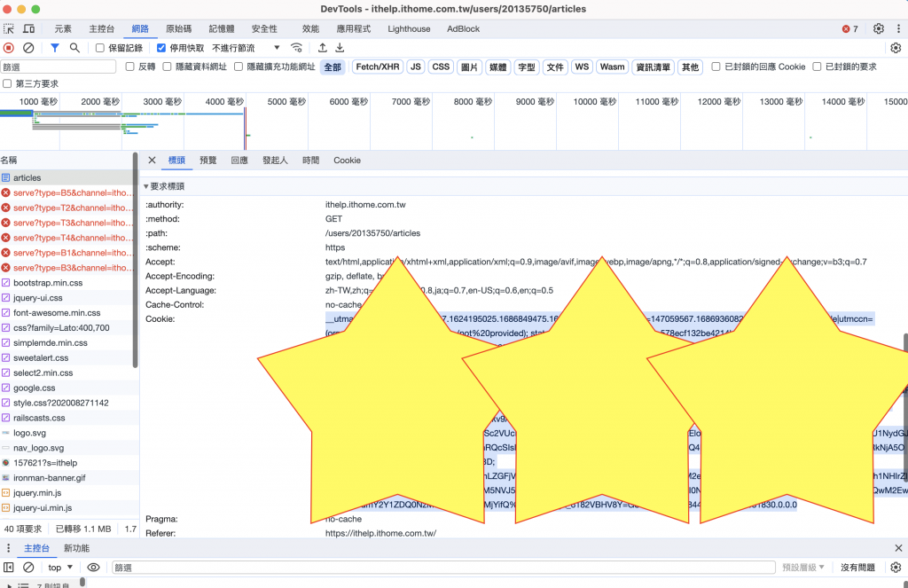The image size is (908, 588).
Task: Open the DevTools three-dot menu
Action: tap(898, 28)
